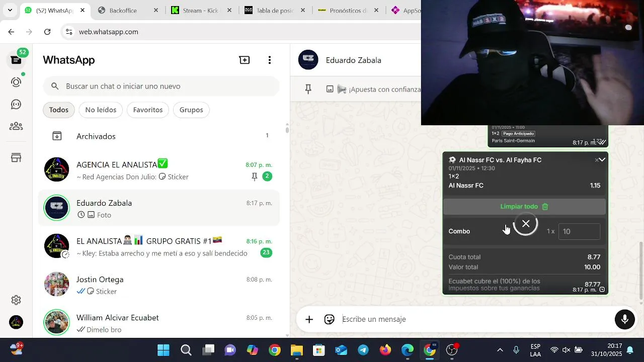Viewport: 644px width, 362px height.
Task: Switch to the Pronósticos tab
Action: 348,10
